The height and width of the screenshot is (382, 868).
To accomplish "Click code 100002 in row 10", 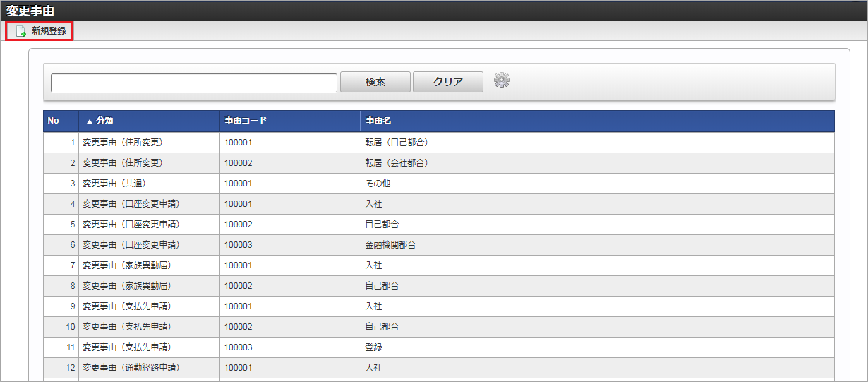I will 238,327.
